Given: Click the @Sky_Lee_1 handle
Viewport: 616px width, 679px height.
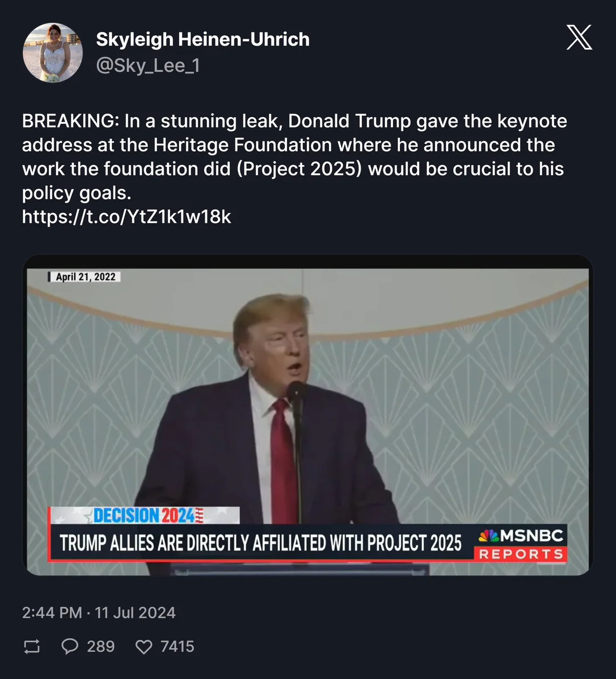Looking at the screenshot, I should click(148, 66).
